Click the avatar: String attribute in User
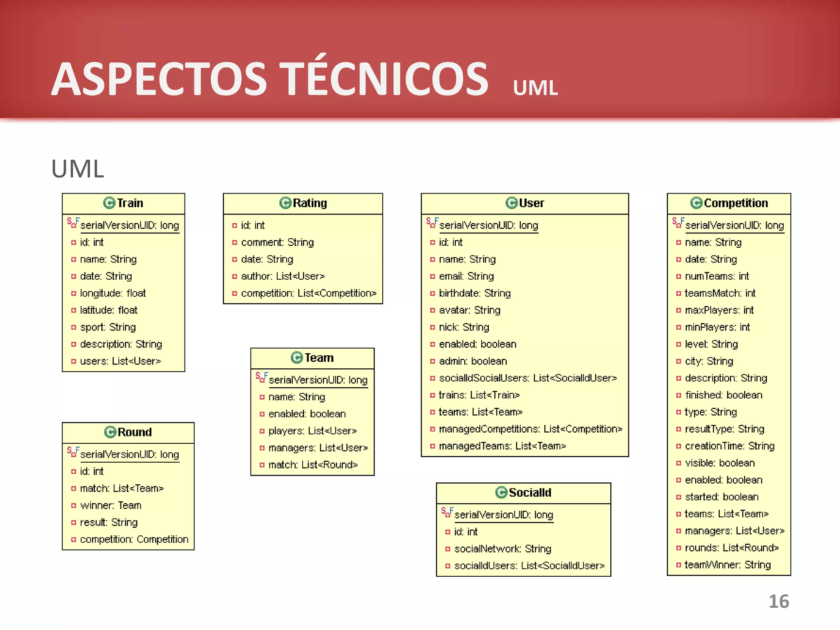The height and width of the screenshot is (630, 840). click(x=470, y=310)
